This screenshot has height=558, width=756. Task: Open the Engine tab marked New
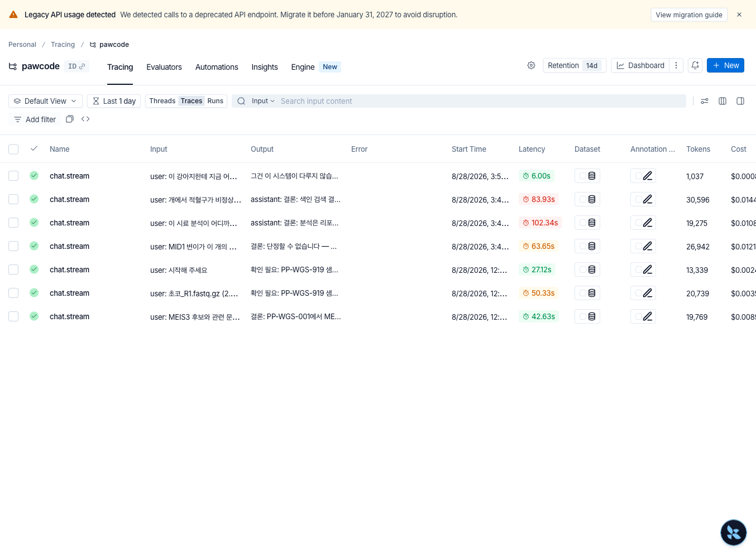(x=315, y=67)
